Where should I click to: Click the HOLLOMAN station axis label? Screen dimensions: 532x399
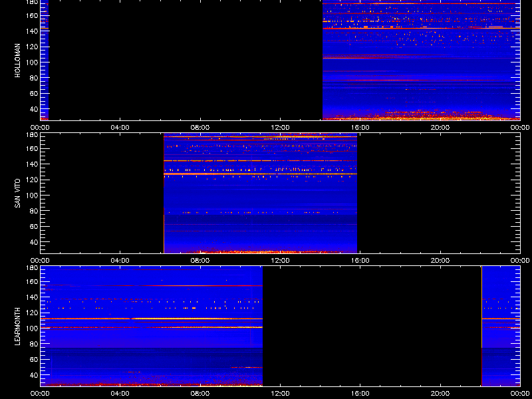[18, 61]
